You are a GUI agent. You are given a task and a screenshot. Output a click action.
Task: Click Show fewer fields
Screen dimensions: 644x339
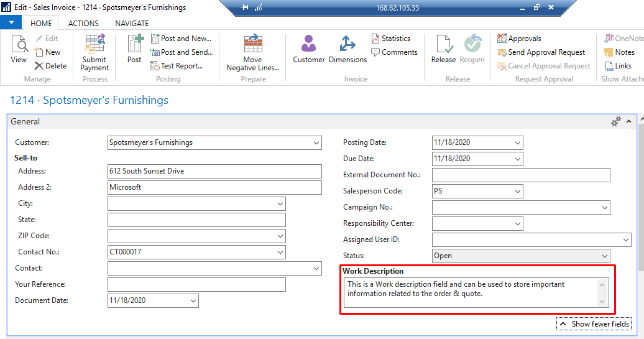coord(594,324)
